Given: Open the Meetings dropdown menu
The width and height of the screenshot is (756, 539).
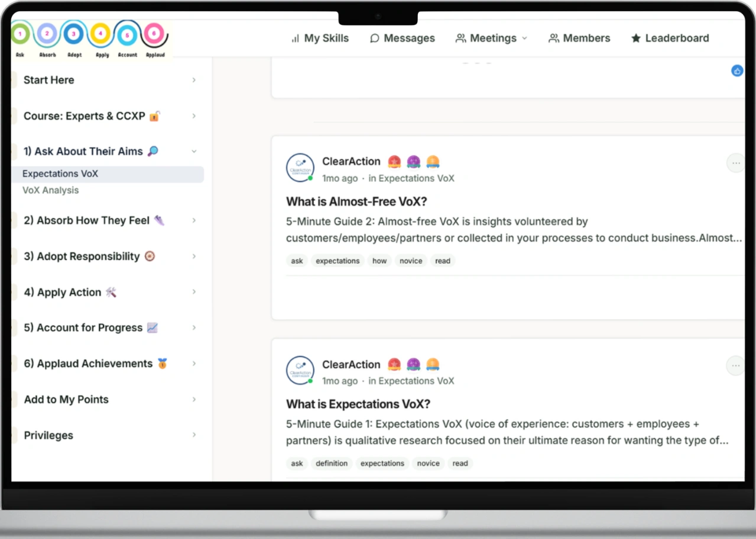Looking at the screenshot, I should pyautogui.click(x=491, y=38).
